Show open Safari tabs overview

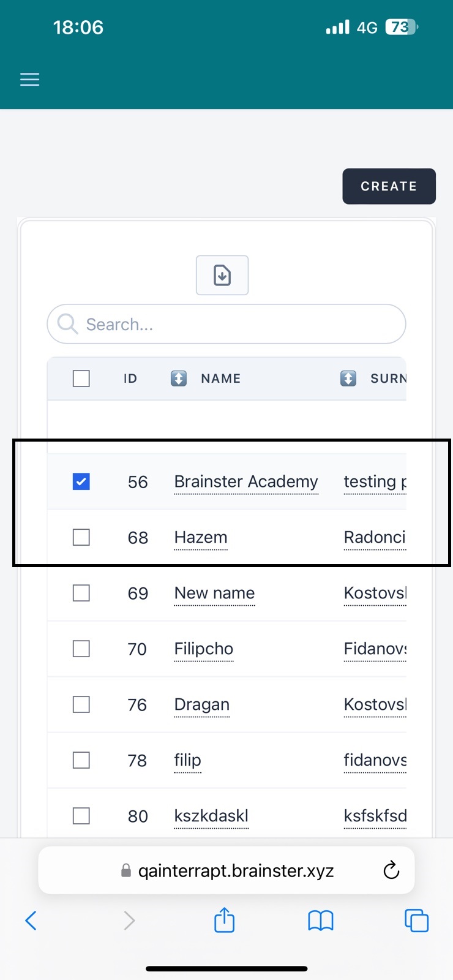(x=416, y=920)
